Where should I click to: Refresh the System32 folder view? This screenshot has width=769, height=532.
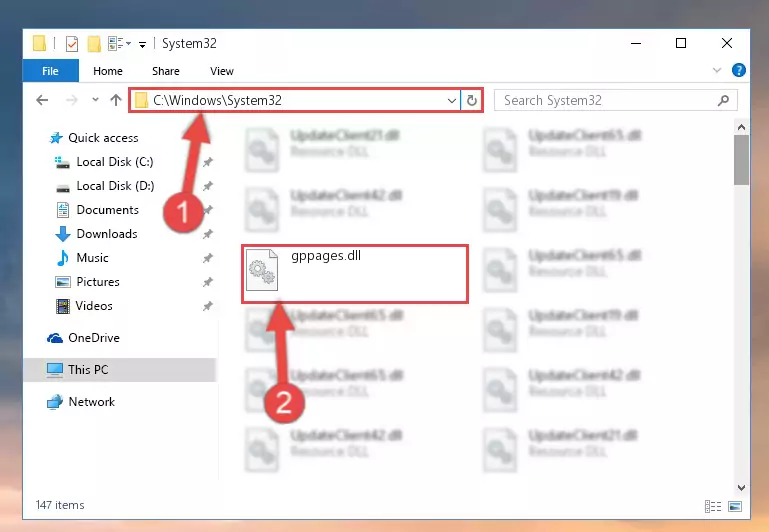(x=472, y=101)
